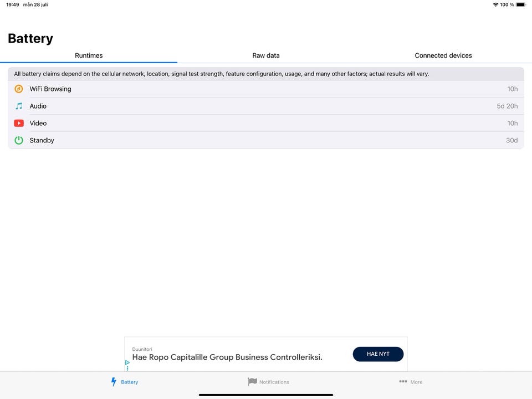Open the Ropo Capital ad headline
Viewport: 532px width, 399px height.
click(227, 357)
